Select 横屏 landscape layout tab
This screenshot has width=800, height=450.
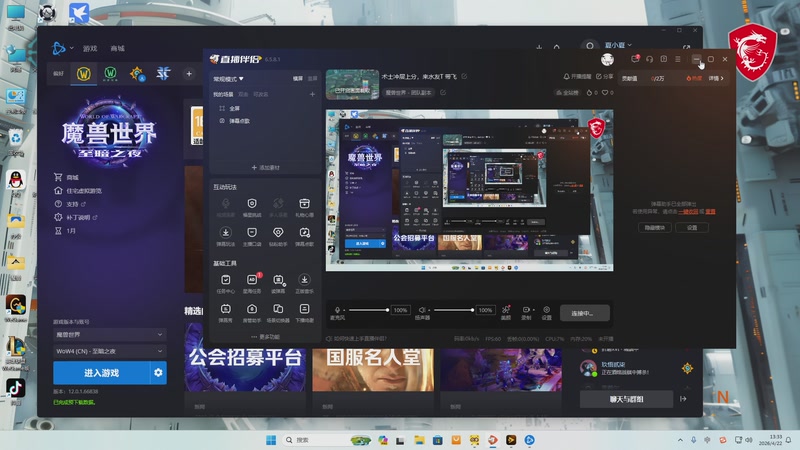pyautogui.click(x=298, y=79)
